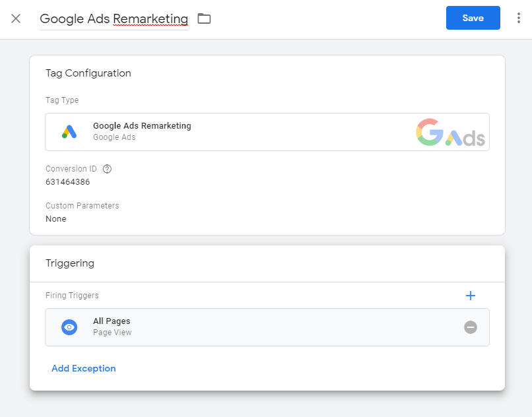Open the three-dot more actions menu
This screenshot has width=532, height=417.
pos(519,18)
